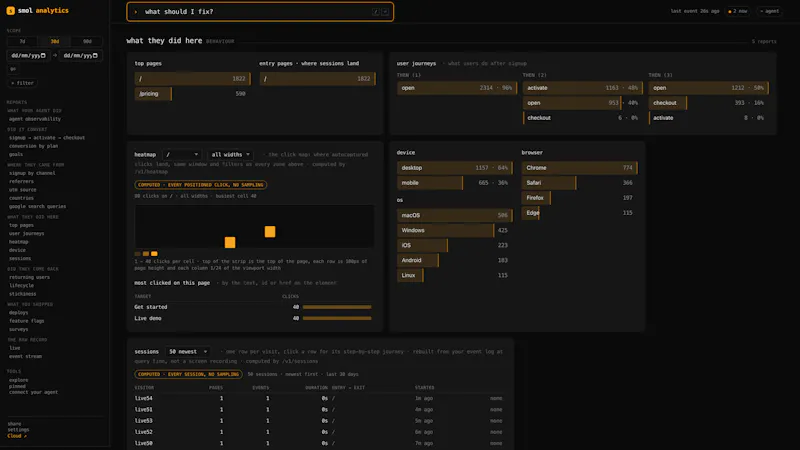Select the 30d scope range
Screen dimensions: 800x450
[55, 41]
